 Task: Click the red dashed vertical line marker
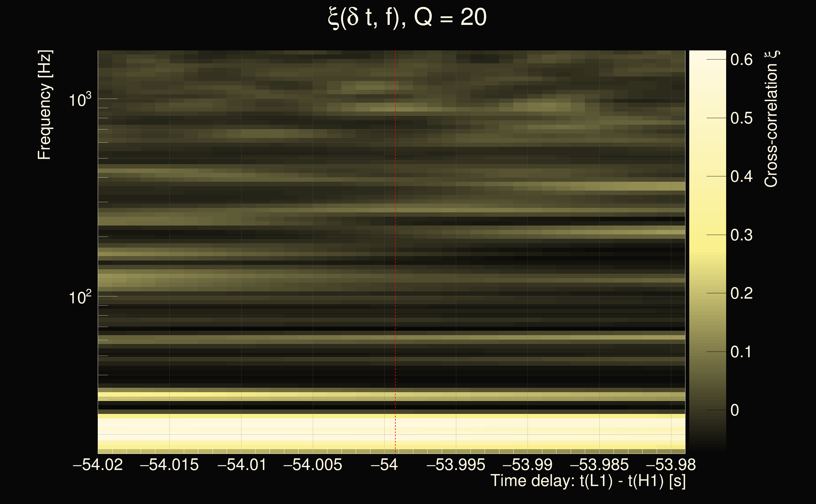(x=395, y=233)
